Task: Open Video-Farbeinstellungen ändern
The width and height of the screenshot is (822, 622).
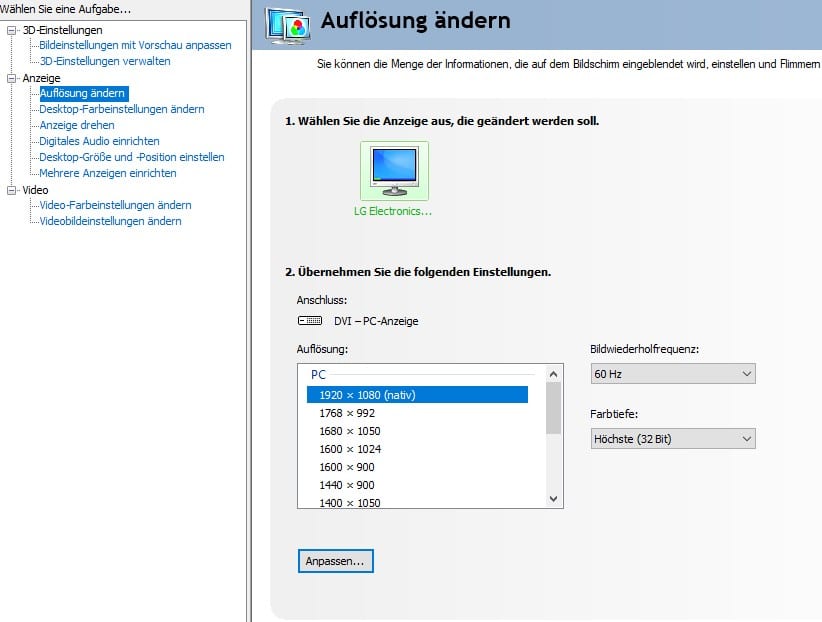Action: tap(115, 205)
